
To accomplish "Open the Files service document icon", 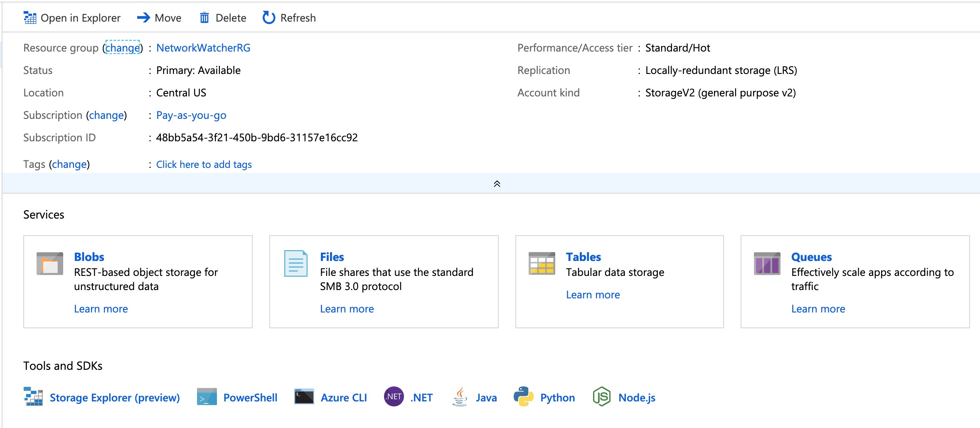I will click(295, 264).
